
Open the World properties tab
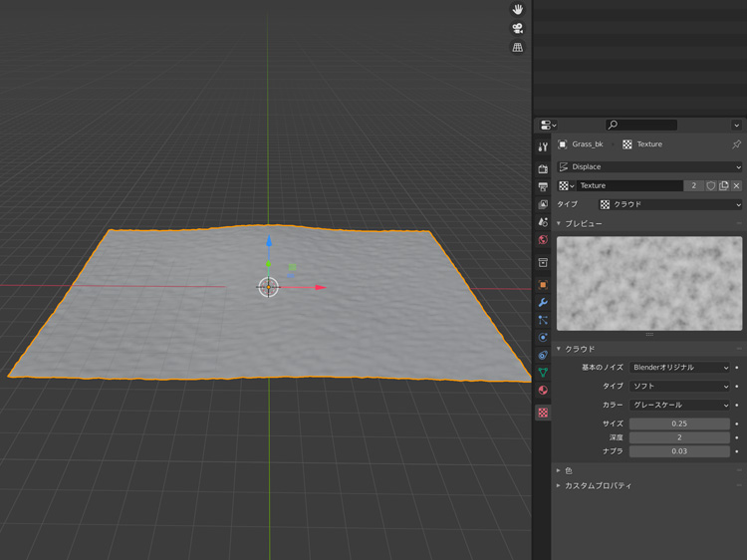tap(543, 240)
